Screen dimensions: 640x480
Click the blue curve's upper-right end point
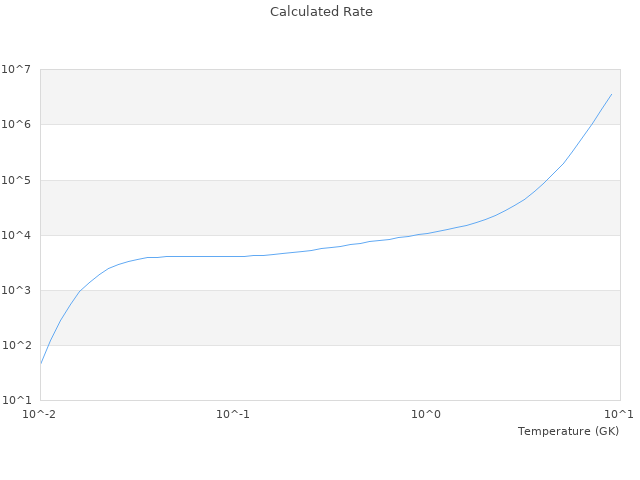(611, 94)
